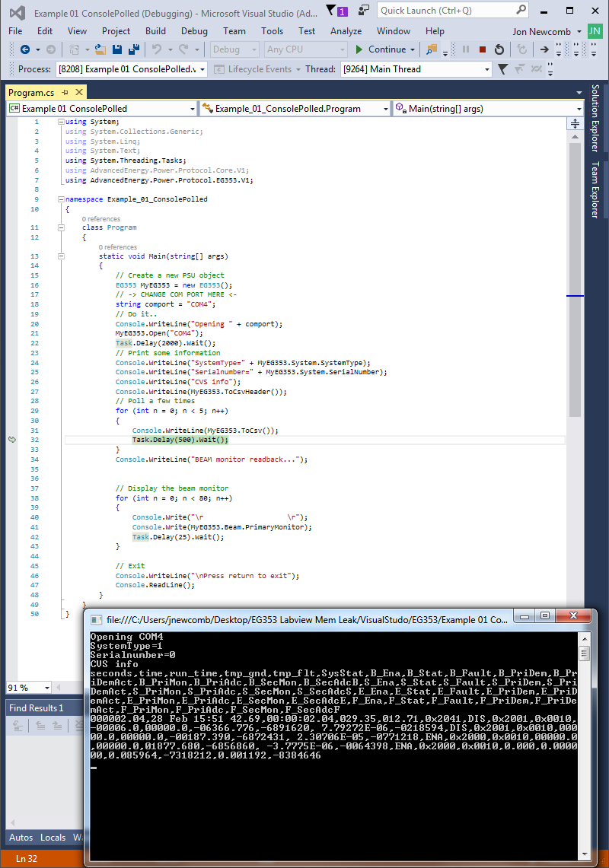This screenshot has width=609, height=868.
Task: Click the Ln 32 status bar entry
Action: coord(27,859)
